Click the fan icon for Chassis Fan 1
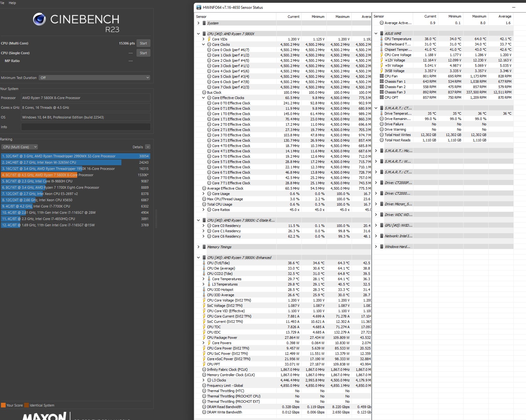The image size is (526, 420). pyautogui.click(x=382, y=81)
